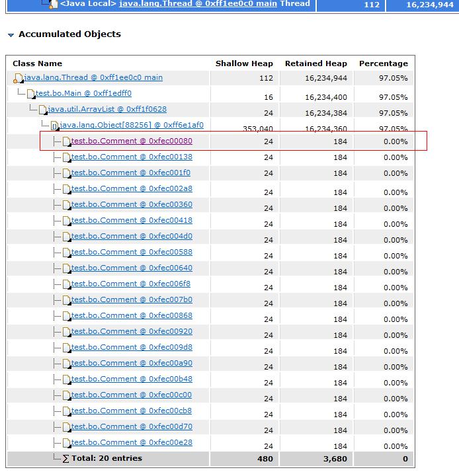This screenshot has width=459, height=476.
Task: Open test.bo.Comment @ 0xfec001f0 link
Action: [130, 173]
